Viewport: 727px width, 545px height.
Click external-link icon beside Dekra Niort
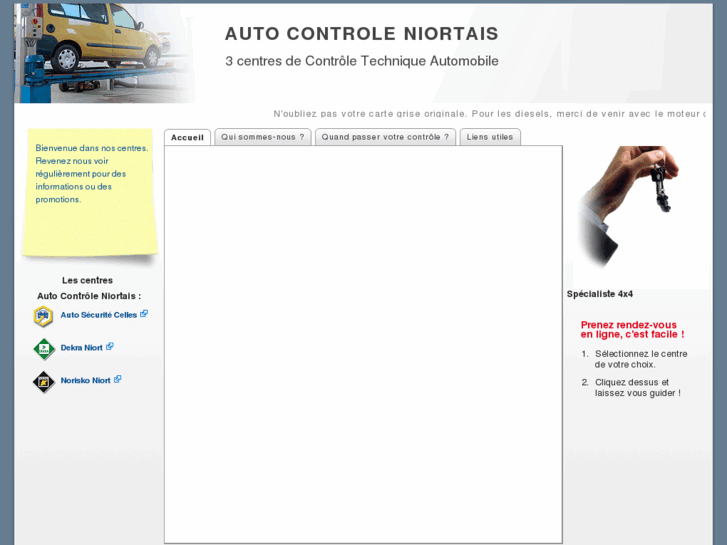click(x=110, y=346)
